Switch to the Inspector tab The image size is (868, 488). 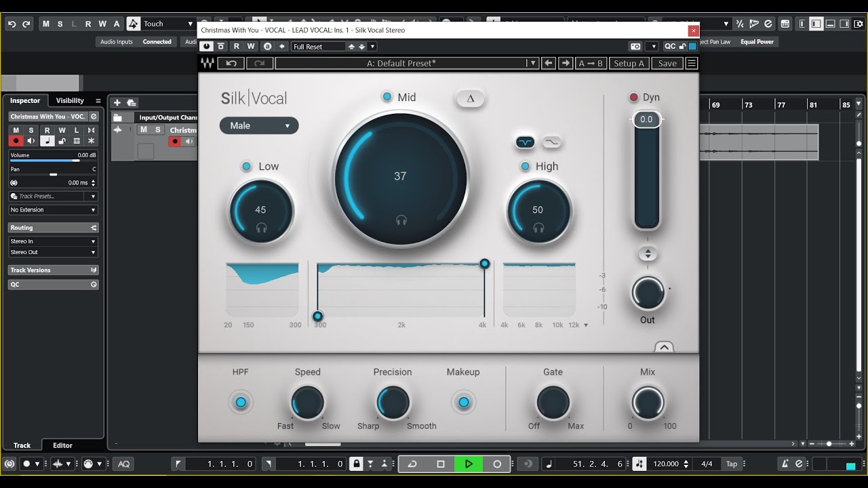(x=25, y=100)
